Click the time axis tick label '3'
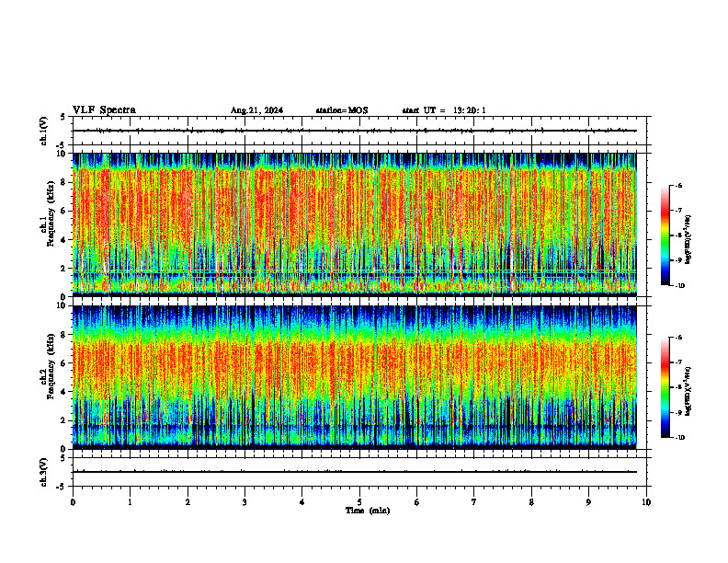The width and height of the screenshot is (728, 563). coord(245,502)
